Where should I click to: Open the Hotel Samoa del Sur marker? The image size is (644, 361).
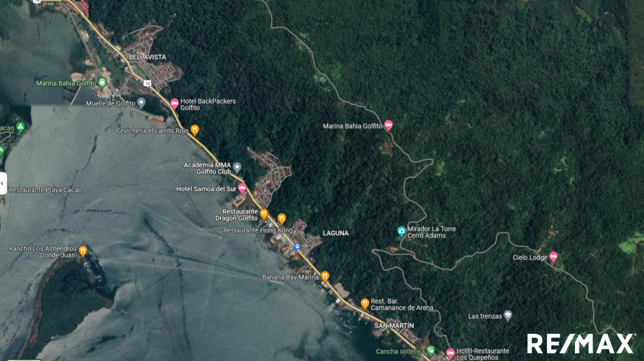pos(243,188)
